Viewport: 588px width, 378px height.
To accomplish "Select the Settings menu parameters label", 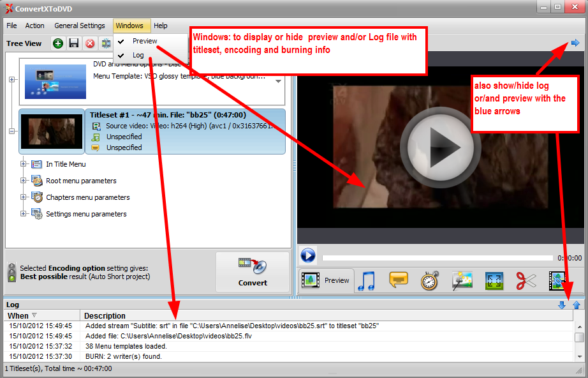I will (x=86, y=214).
